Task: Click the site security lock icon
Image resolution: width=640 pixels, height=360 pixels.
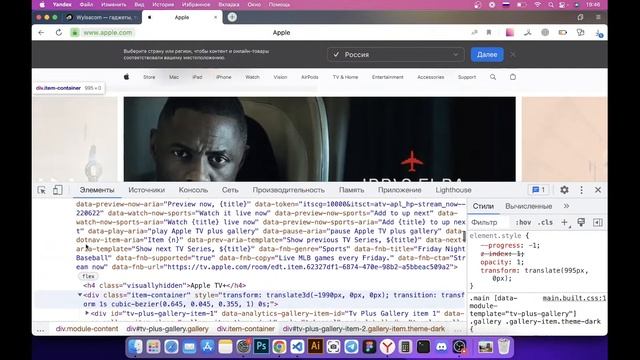Action: click(75, 33)
